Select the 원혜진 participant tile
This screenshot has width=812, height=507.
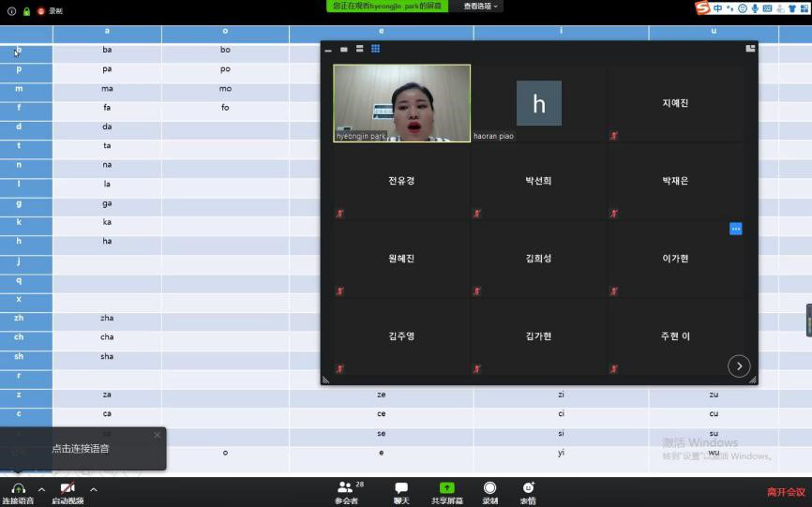[401, 258]
